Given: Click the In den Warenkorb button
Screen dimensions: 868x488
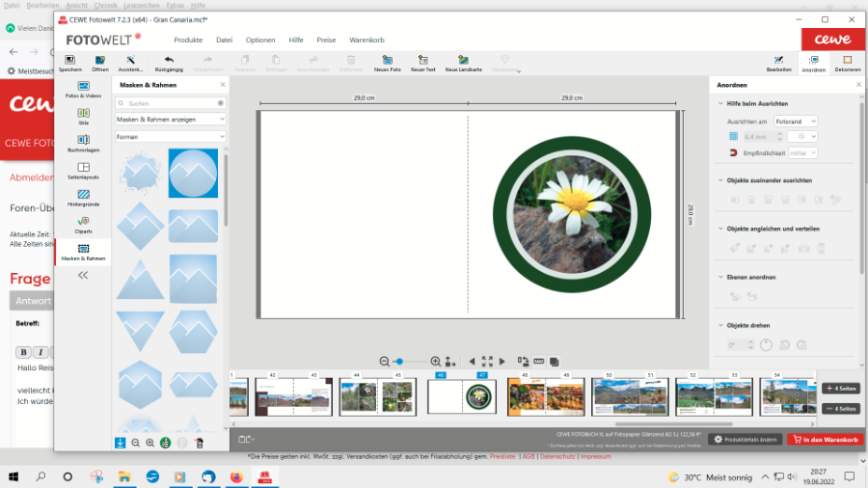Looking at the screenshot, I should click(825, 439).
